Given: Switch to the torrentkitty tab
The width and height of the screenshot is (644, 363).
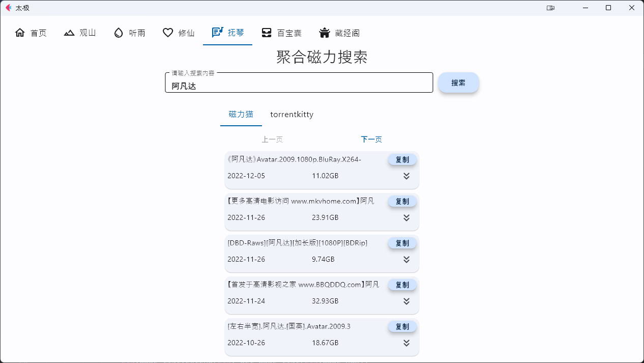Looking at the screenshot, I should [x=291, y=115].
